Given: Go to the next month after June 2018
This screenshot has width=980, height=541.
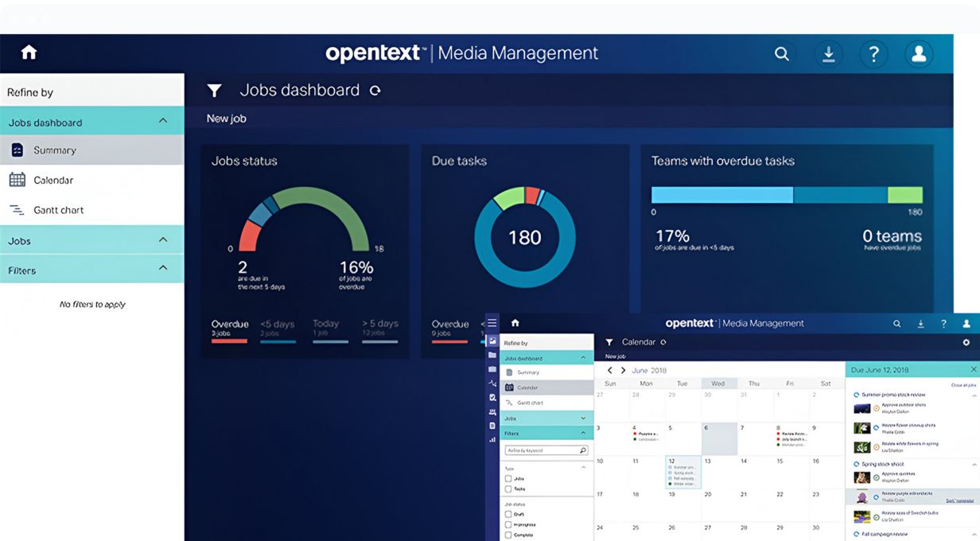Looking at the screenshot, I should click(623, 370).
